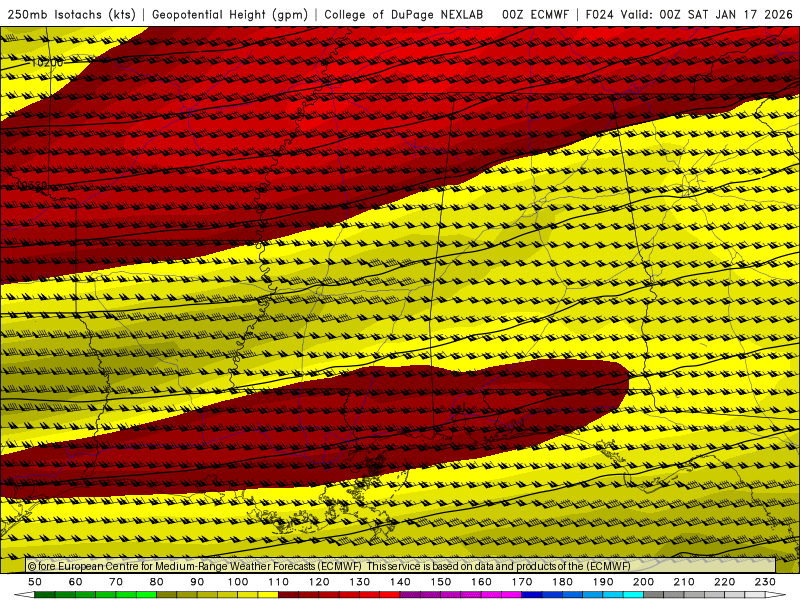Click the '100' value on the color scale
This screenshot has height=600, width=800.
click(x=238, y=582)
